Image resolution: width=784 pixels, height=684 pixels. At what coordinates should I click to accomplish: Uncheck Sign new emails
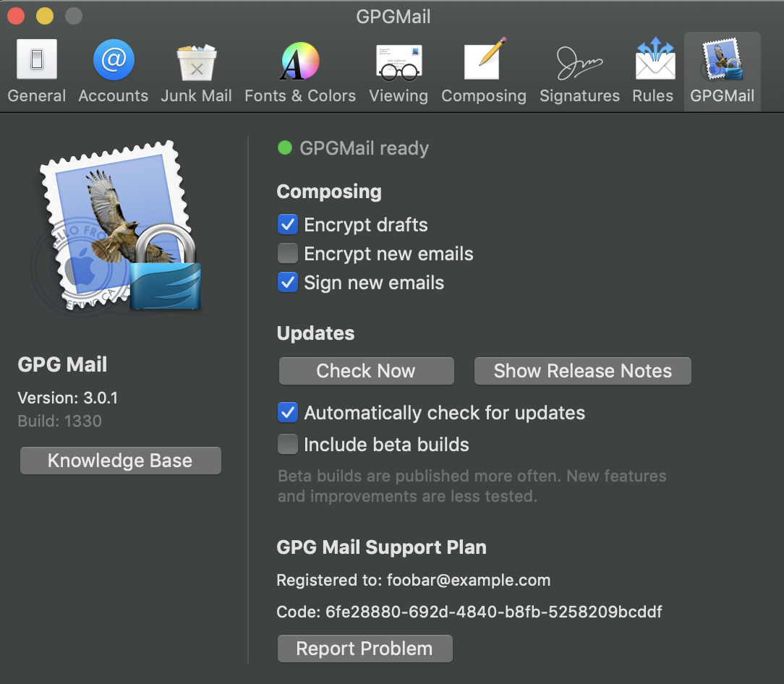point(288,283)
